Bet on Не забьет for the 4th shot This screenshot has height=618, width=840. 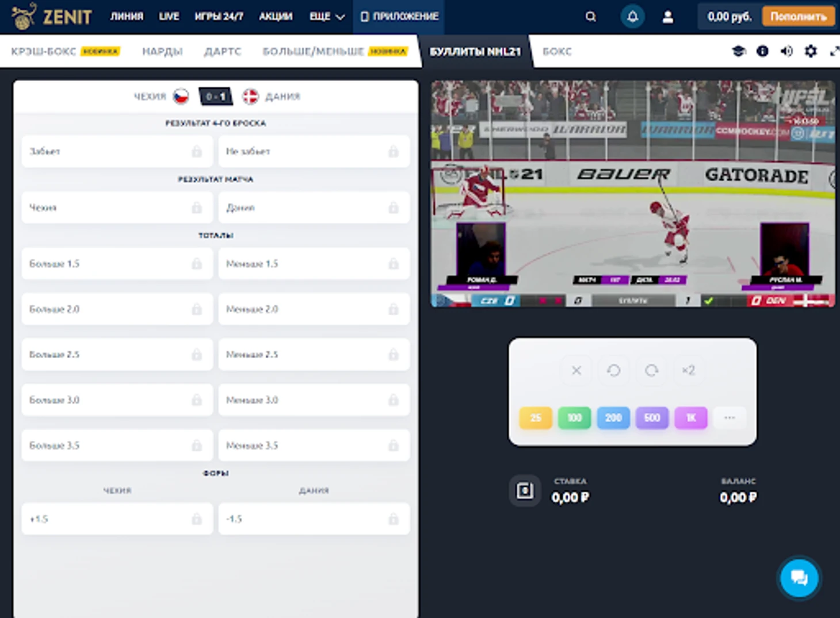click(x=314, y=151)
